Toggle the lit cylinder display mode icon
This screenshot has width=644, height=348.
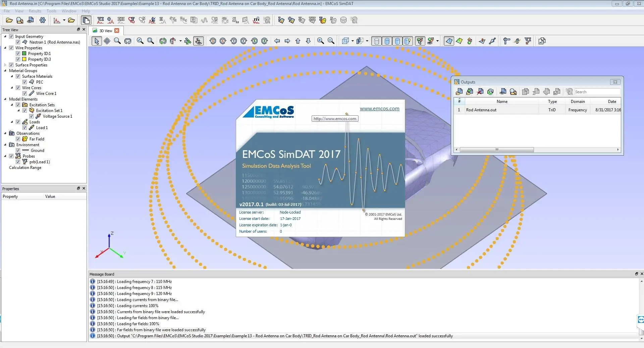tap(408, 41)
